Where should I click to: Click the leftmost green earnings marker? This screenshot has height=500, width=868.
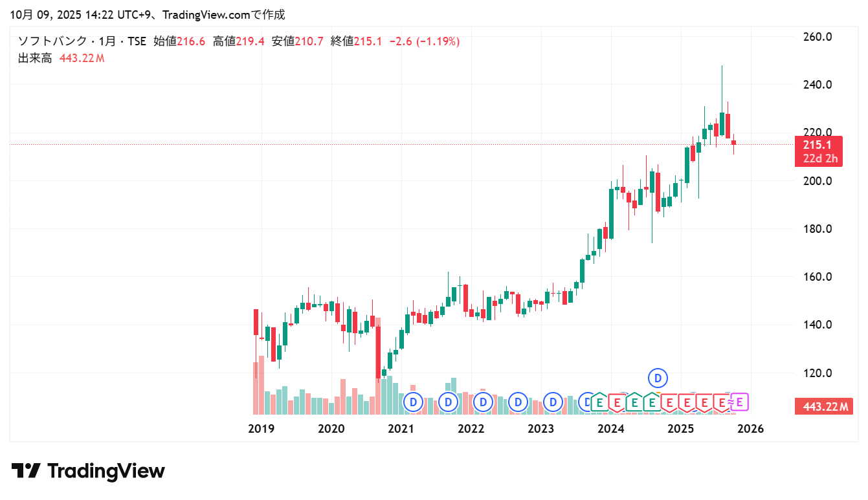(x=600, y=402)
